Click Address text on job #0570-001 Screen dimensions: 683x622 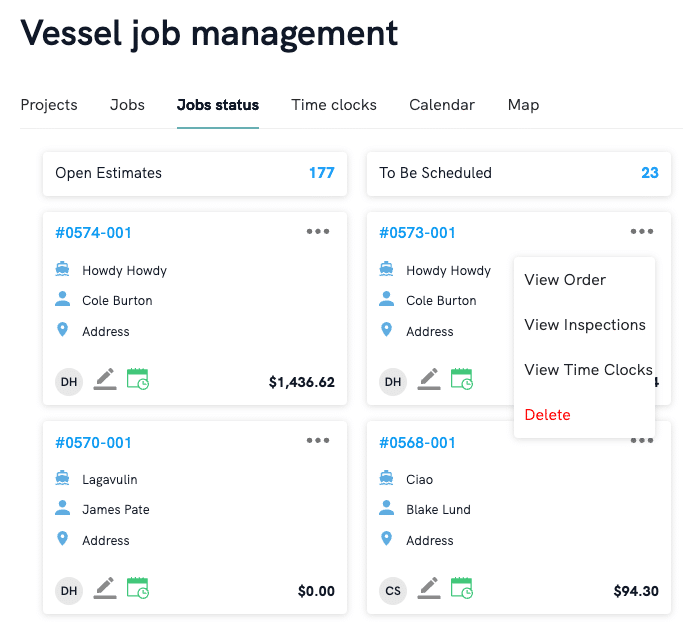[106, 541]
